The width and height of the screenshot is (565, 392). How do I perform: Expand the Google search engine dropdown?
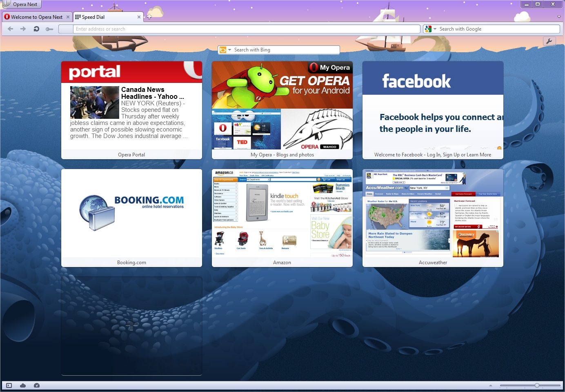(x=435, y=29)
